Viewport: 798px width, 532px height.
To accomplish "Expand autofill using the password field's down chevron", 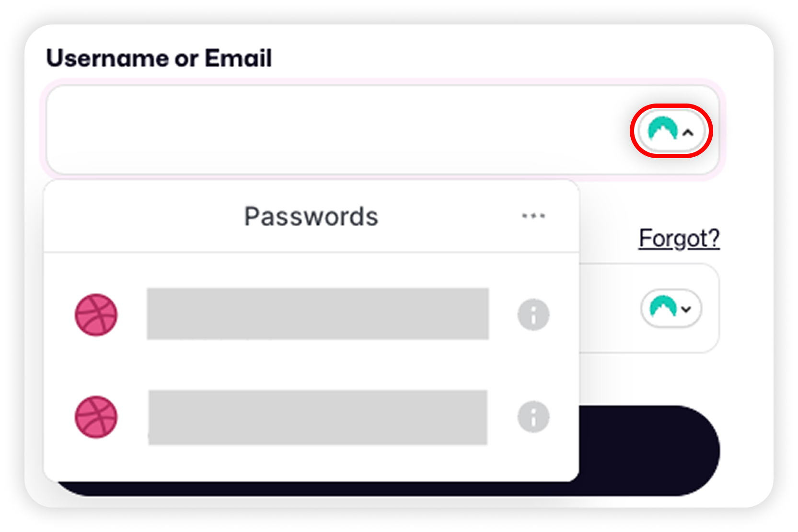I will (686, 310).
